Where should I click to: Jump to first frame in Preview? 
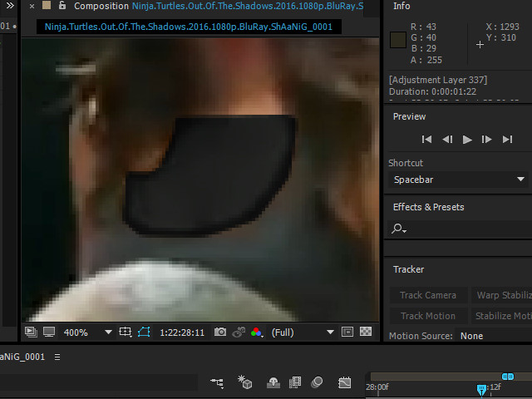(x=426, y=139)
